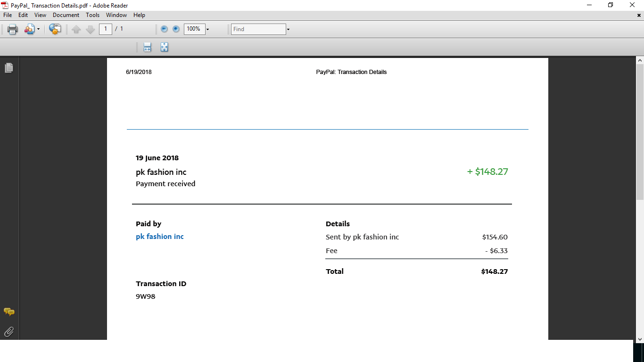The width and height of the screenshot is (644, 362).
Task: Zoom in with the plus icon
Action: (176, 29)
